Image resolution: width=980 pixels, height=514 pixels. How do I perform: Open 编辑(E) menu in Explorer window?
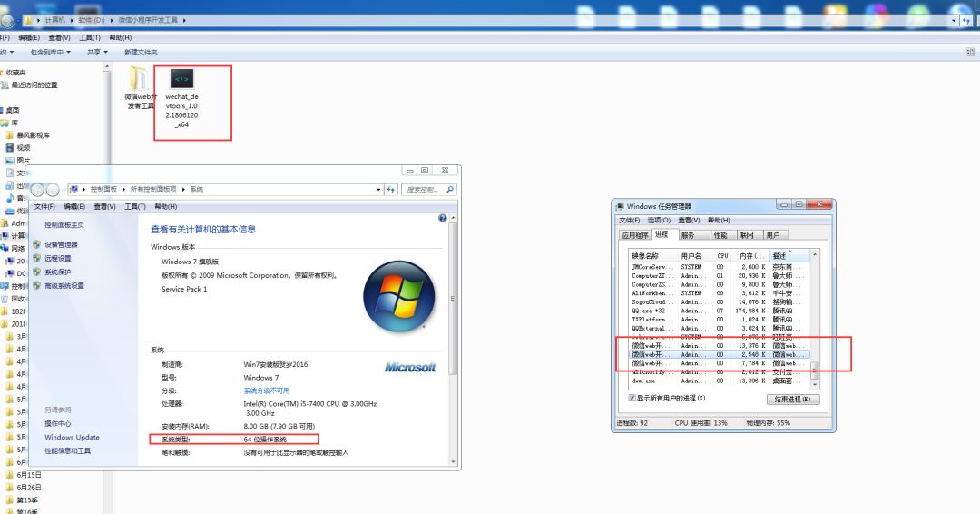pos(29,37)
